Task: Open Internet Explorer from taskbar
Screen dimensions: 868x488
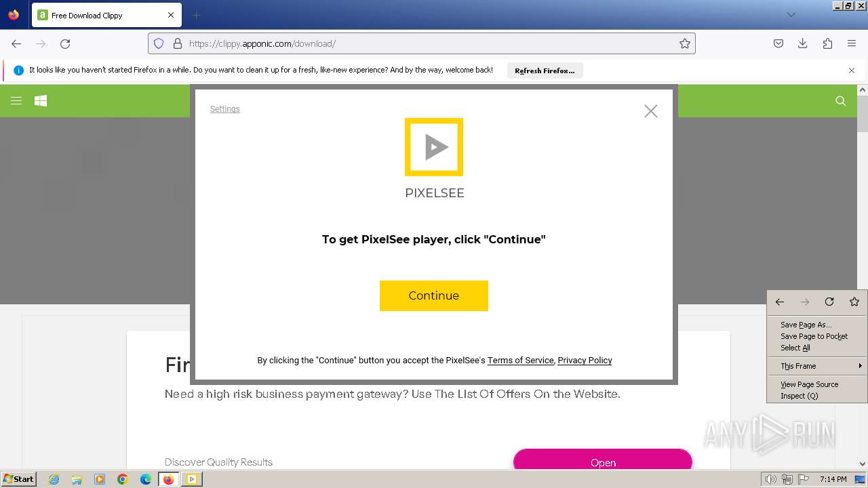Action: [54, 479]
